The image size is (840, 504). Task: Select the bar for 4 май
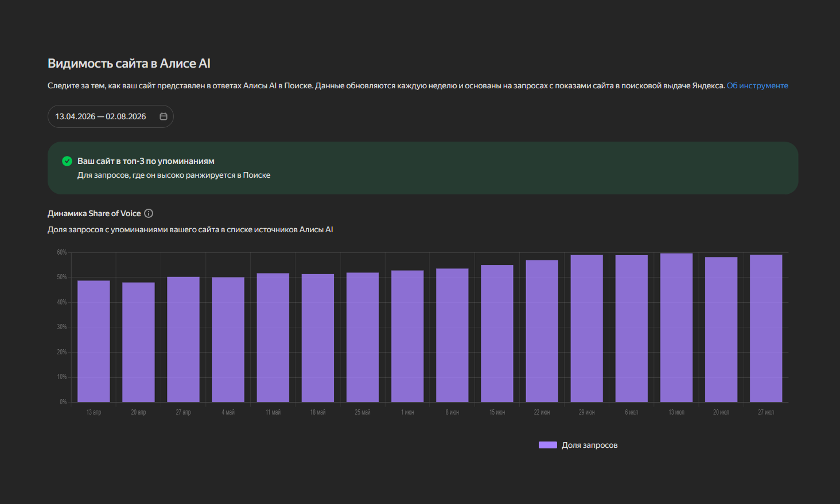(228, 339)
